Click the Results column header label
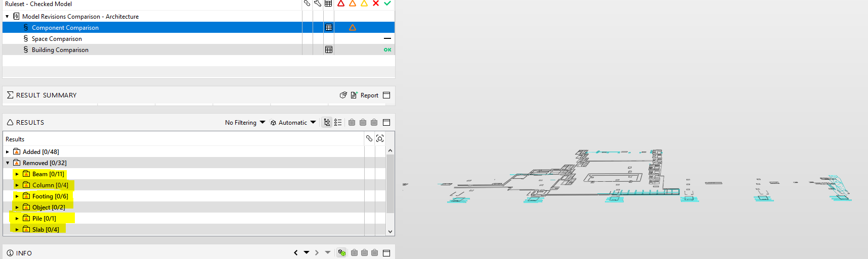 point(15,139)
